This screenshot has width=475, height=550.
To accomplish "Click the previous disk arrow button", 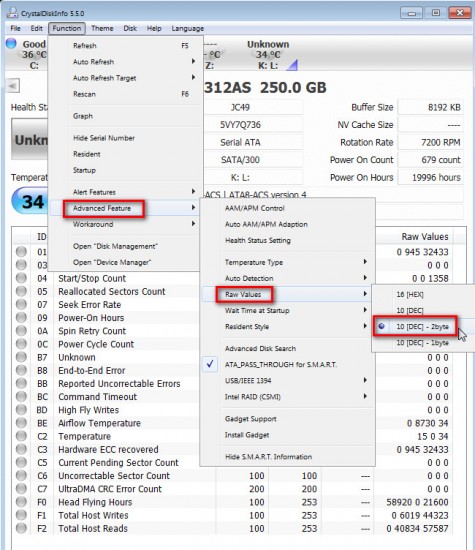I will [13, 86].
